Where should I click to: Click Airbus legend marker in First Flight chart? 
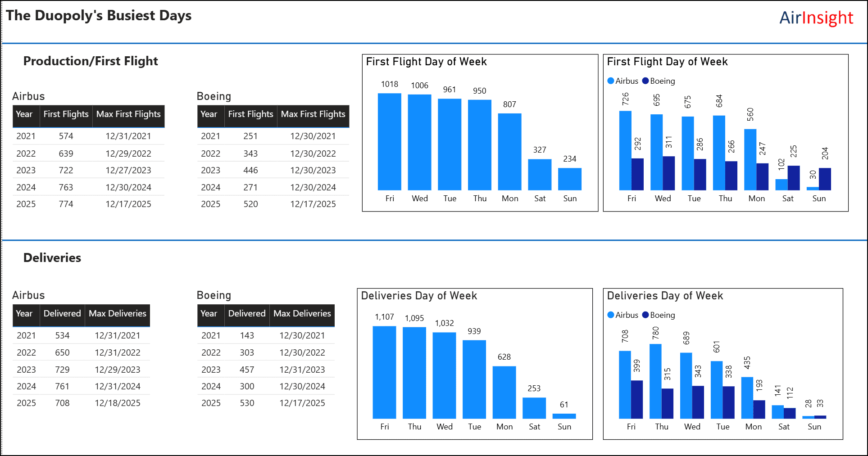pyautogui.click(x=611, y=81)
